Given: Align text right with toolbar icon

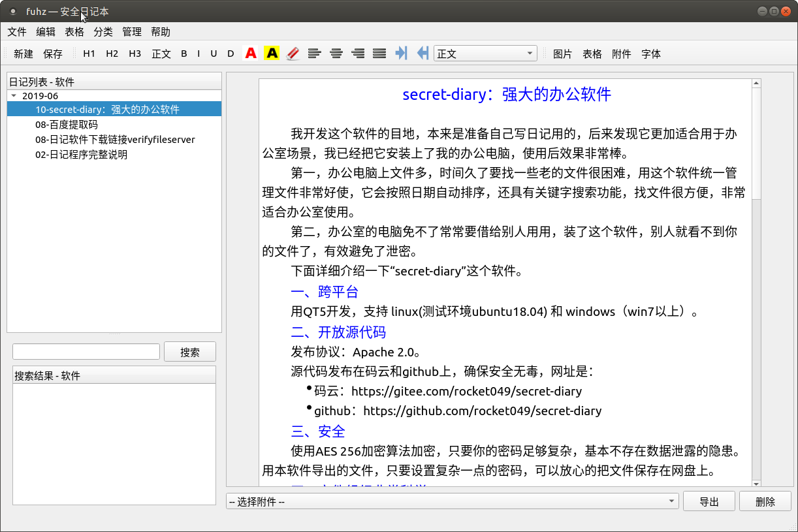Looking at the screenshot, I should click(x=358, y=54).
